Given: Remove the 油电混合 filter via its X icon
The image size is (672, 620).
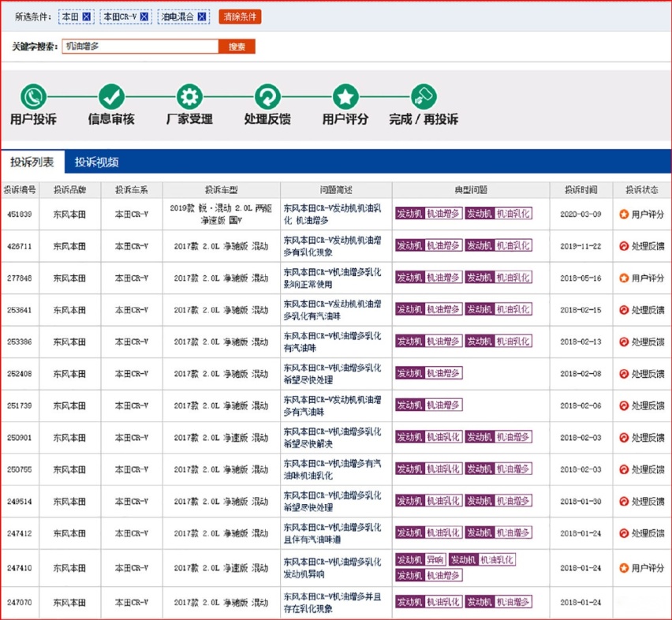Looking at the screenshot, I should click(202, 17).
